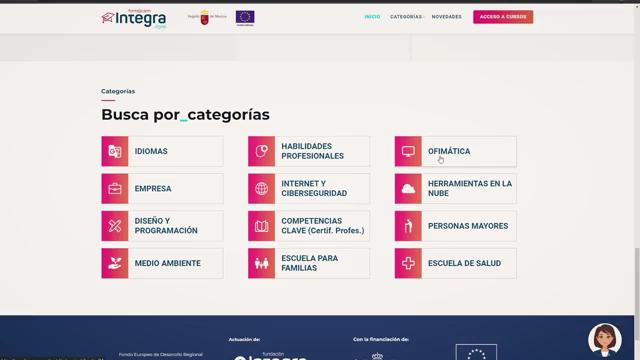This screenshot has height=360, width=640.
Task: Click the Acceso a Cursos button
Action: (x=503, y=17)
